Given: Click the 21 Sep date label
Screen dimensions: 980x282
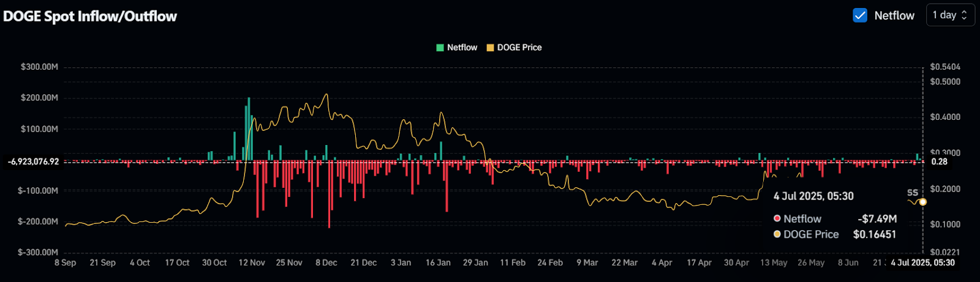Looking at the screenshot, I should click(102, 262).
